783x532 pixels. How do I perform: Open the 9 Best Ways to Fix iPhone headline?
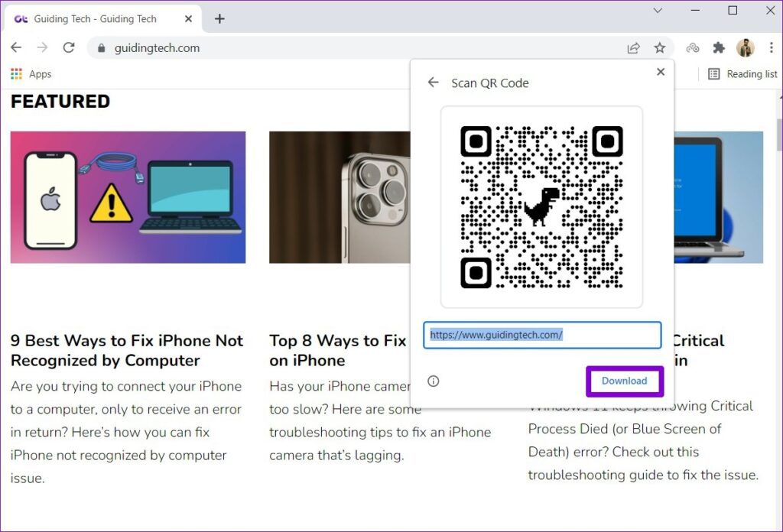[x=127, y=350]
